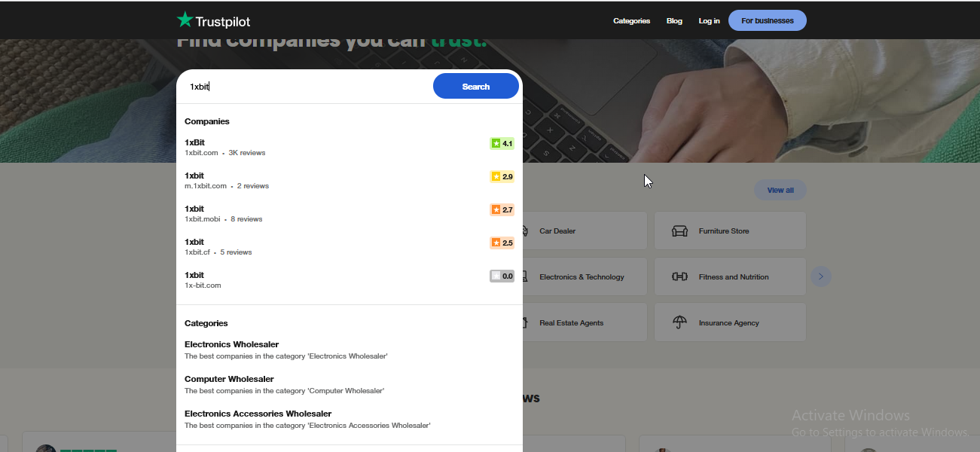Open the Insurance Agency category card
This screenshot has height=452, width=980.
click(x=730, y=322)
